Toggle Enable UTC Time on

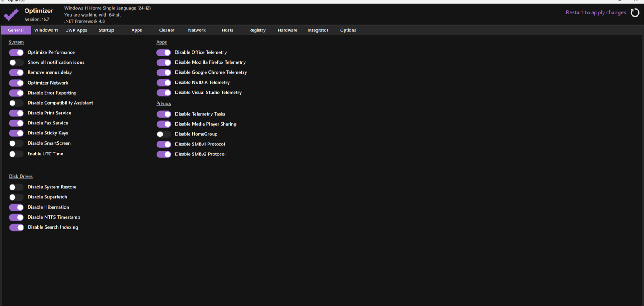coord(17,154)
